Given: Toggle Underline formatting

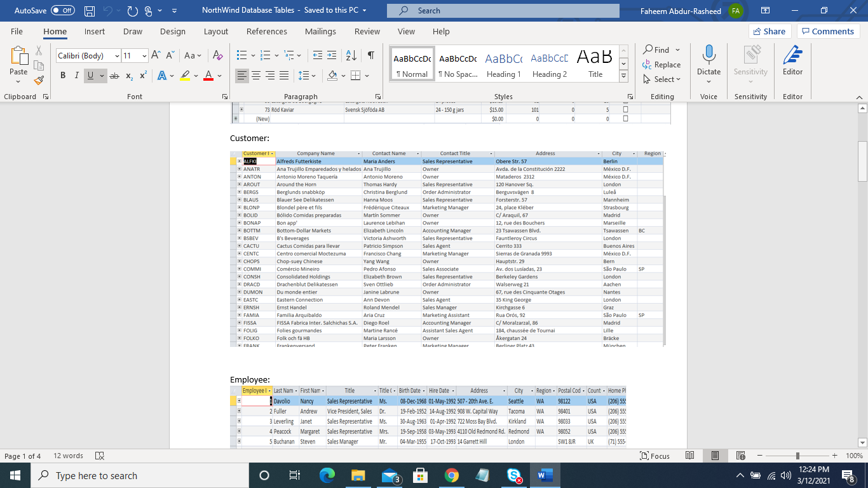Looking at the screenshot, I should pos(90,76).
